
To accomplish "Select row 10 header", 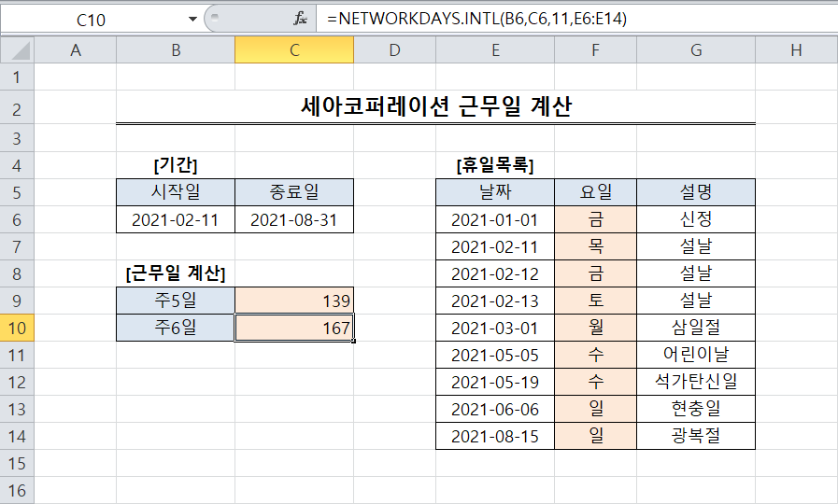I will point(17,328).
